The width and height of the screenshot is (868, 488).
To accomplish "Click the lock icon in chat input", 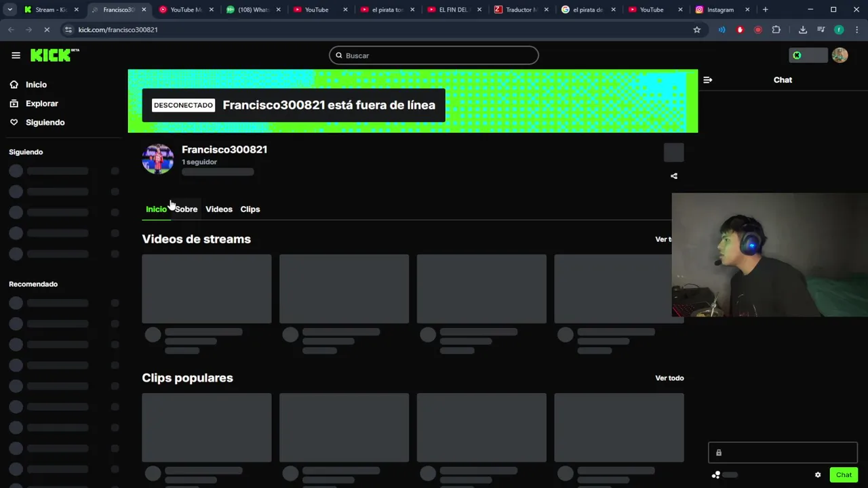I will click(719, 453).
